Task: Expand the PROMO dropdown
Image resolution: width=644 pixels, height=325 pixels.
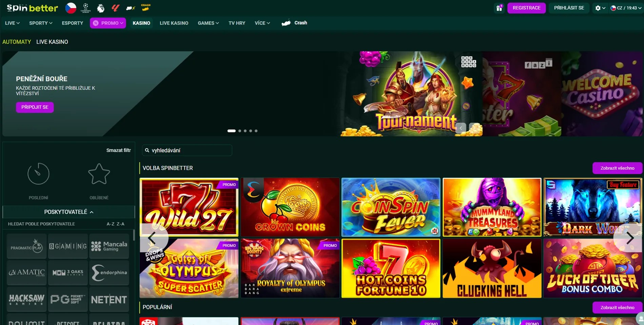Action: [x=108, y=23]
